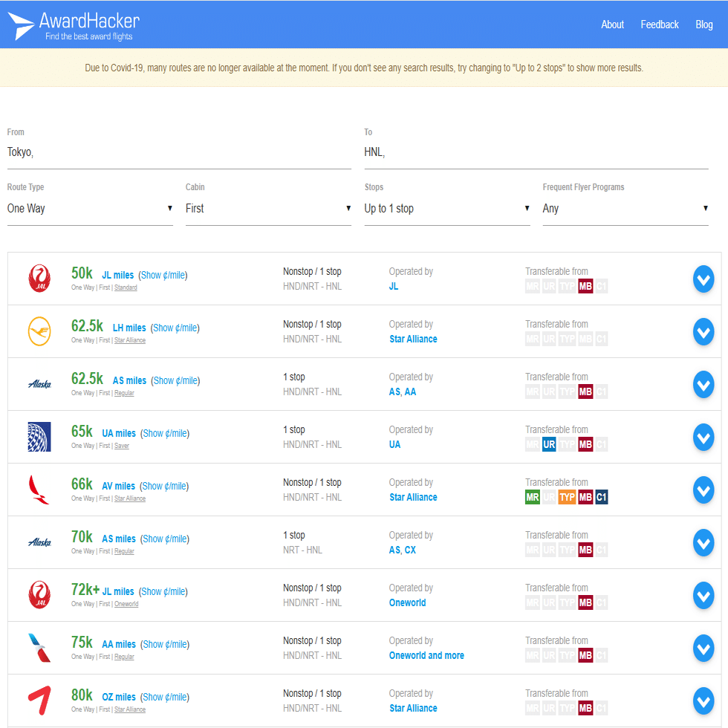Viewport: 728px width, 728px height.
Task: Click the American Airlines logo icon
Action: (x=39, y=648)
